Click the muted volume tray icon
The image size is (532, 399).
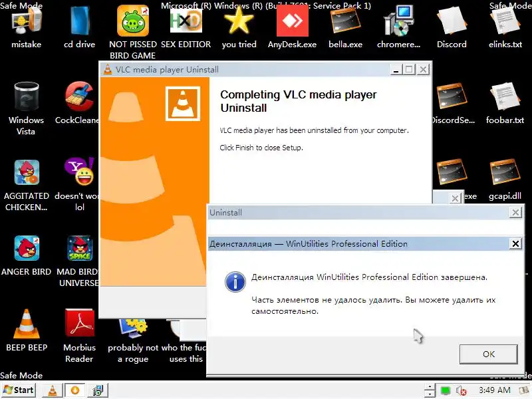tap(461, 390)
